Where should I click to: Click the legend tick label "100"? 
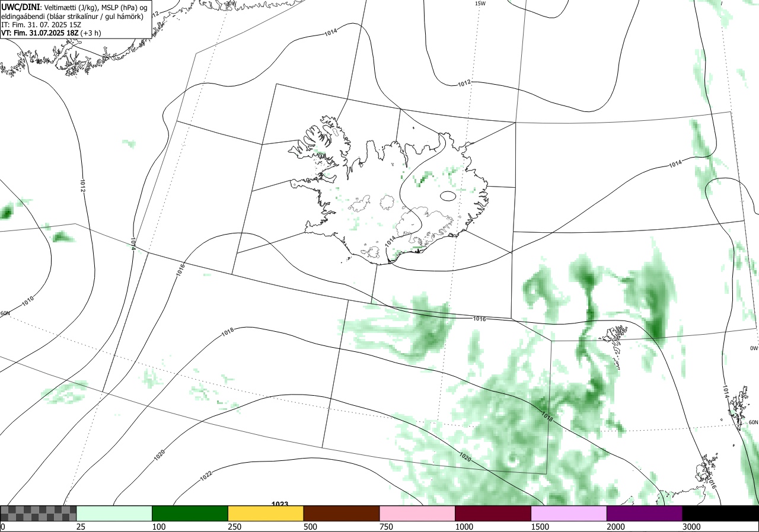click(x=158, y=527)
